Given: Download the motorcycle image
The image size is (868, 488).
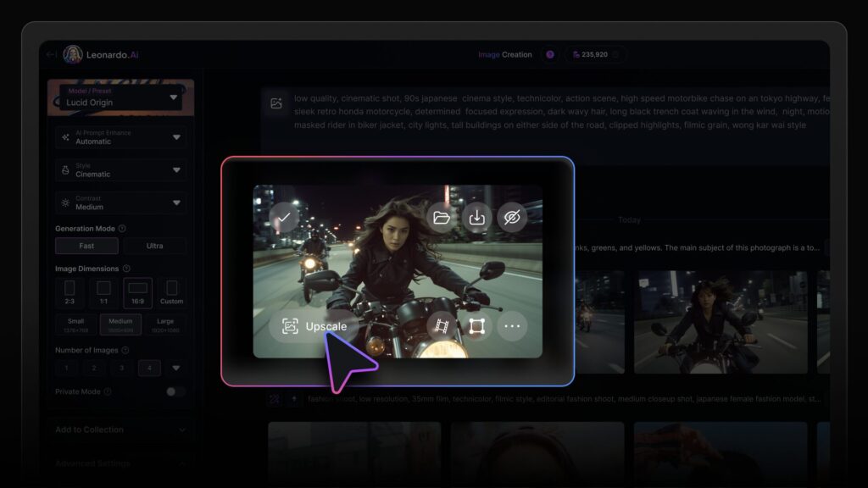Looking at the screenshot, I should (x=476, y=218).
